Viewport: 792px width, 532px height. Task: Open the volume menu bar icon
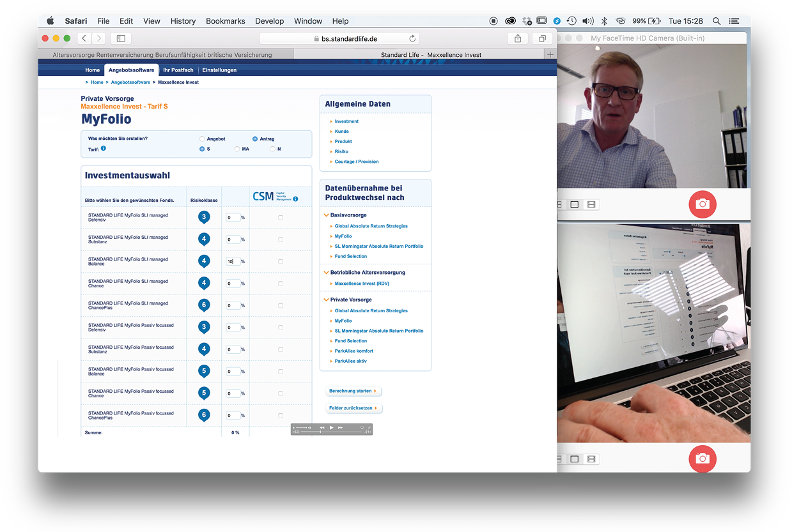click(x=588, y=21)
